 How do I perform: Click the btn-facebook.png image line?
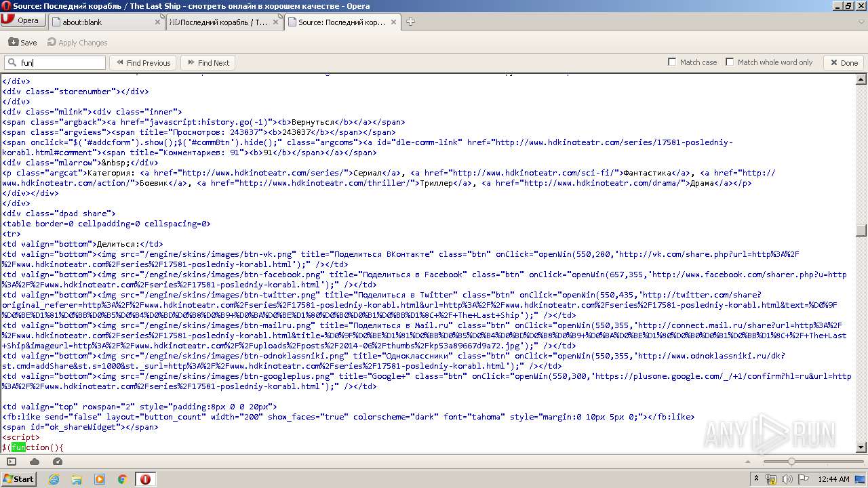(425, 279)
